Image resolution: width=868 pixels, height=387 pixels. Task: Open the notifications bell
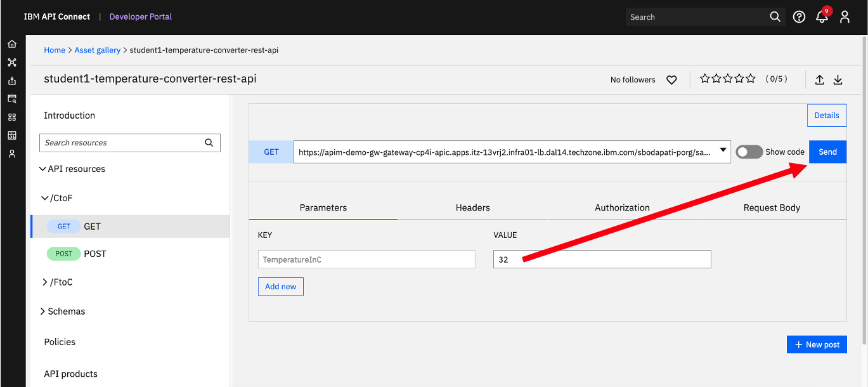tap(822, 16)
